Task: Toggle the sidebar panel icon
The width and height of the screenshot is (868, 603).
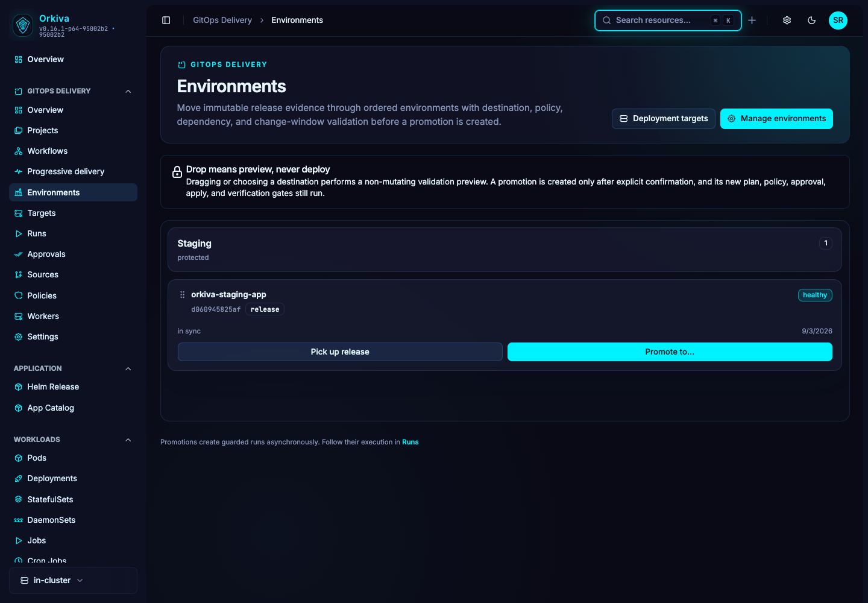Action: [166, 21]
